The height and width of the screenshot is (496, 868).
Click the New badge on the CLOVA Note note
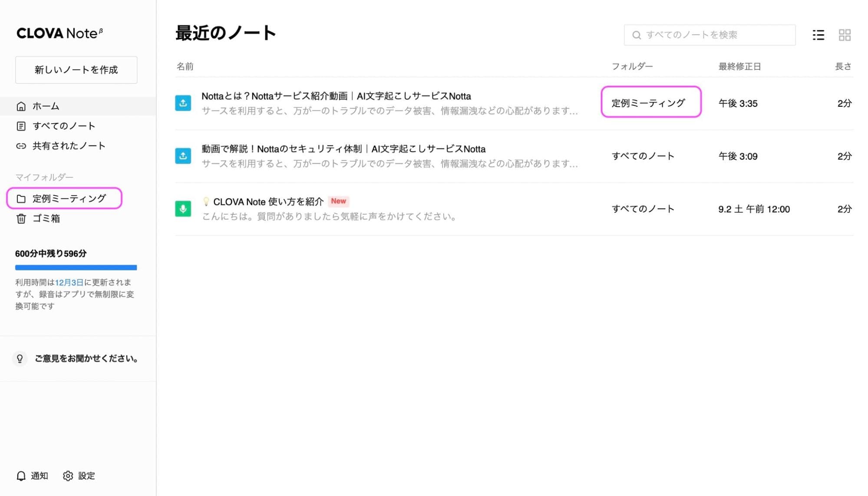pyautogui.click(x=338, y=201)
